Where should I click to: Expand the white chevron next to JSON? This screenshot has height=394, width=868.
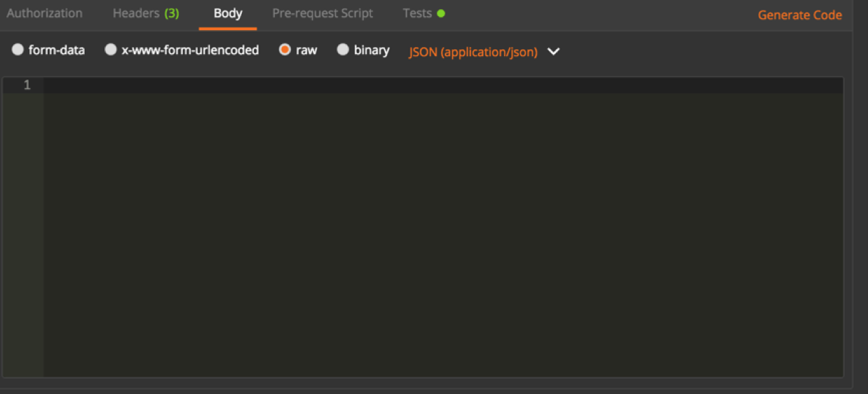[553, 52]
